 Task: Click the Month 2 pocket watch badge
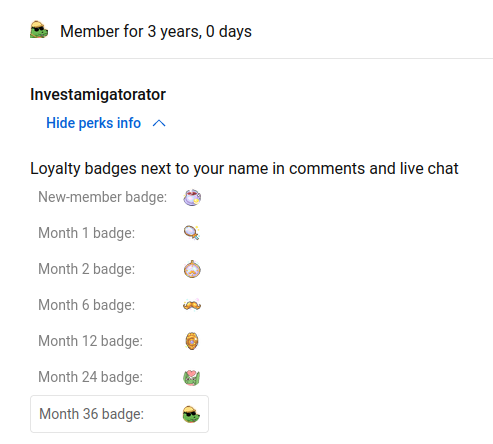(192, 269)
